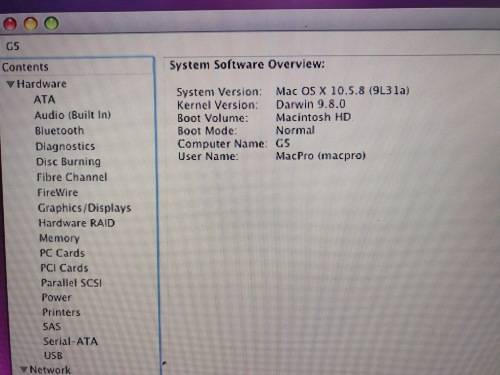
Task: Collapse the Hardware disclosure triangle
Action: (10, 84)
